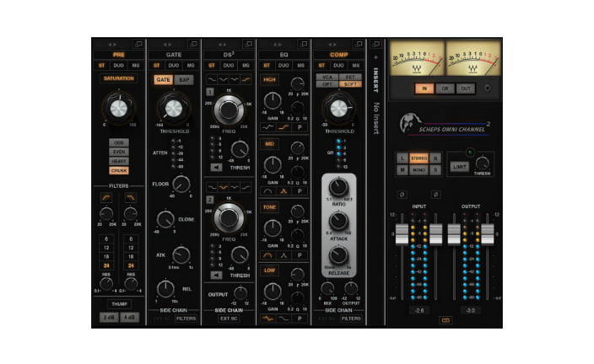Click the link icon below the faders

pyautogui.click(x=445, y=320)
